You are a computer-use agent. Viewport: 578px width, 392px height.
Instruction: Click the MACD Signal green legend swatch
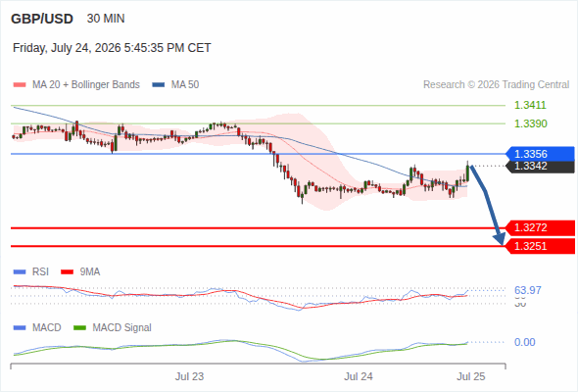pos(79,327)
